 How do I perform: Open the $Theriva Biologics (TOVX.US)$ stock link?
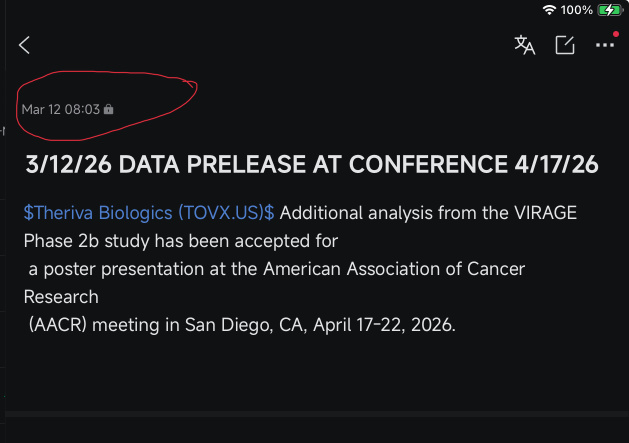point(149,213)
